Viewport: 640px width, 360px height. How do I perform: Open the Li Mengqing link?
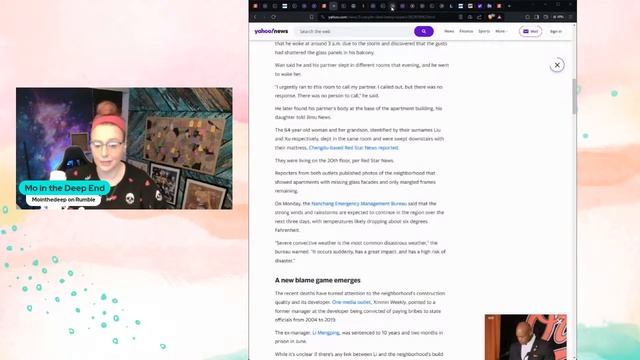326,333
